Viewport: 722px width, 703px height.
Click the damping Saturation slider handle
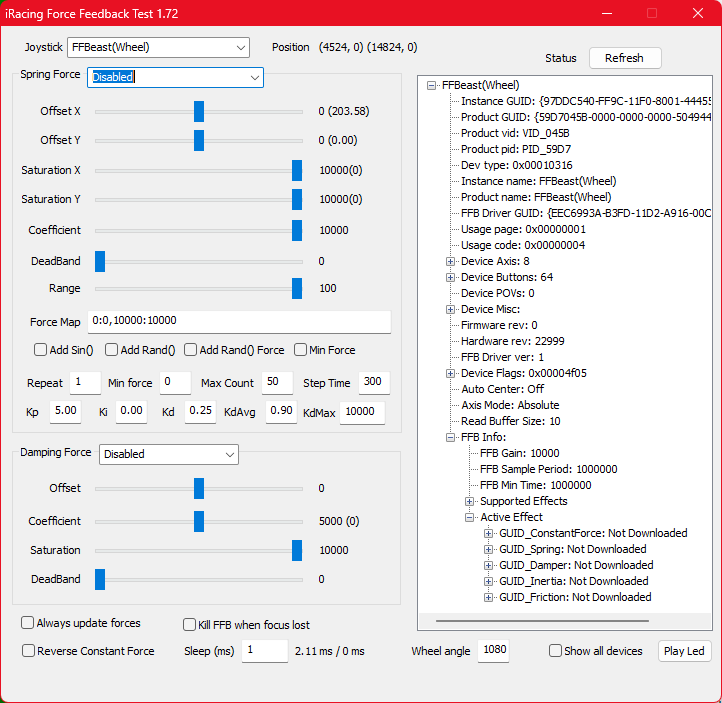[x=297, y=550]
